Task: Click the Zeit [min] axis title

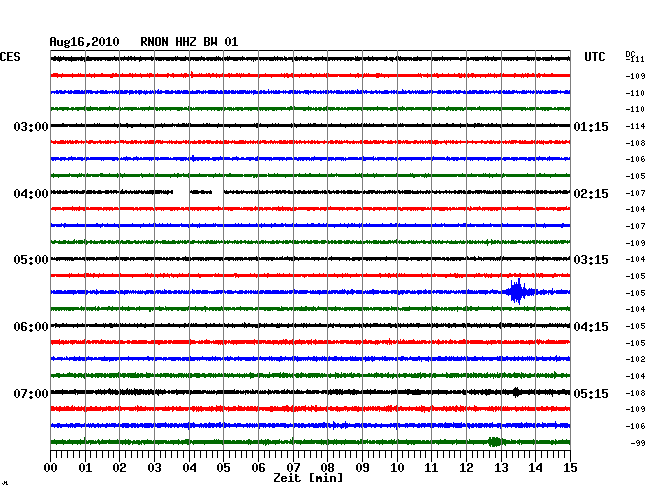Action: pos(308,478)
